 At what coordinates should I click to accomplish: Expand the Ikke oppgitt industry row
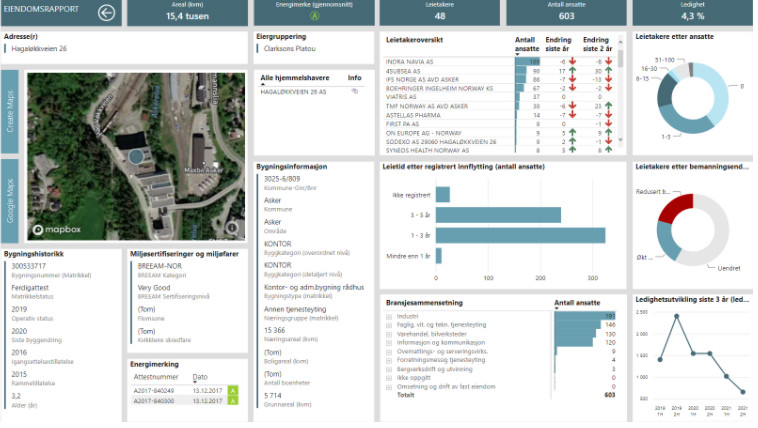coord(389,378)
